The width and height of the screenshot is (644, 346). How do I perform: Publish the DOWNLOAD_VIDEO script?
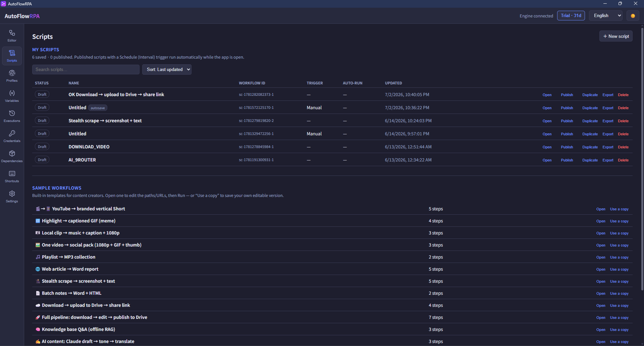tap(567, 147)
